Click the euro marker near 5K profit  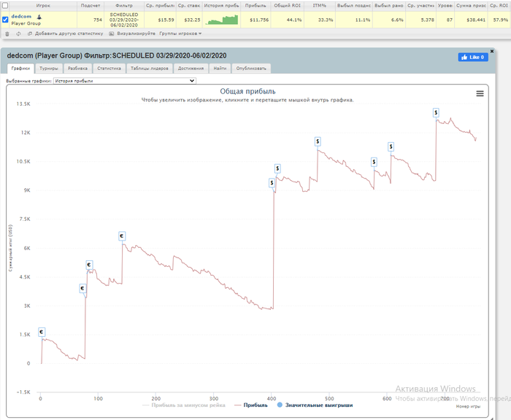coord(89,265)
